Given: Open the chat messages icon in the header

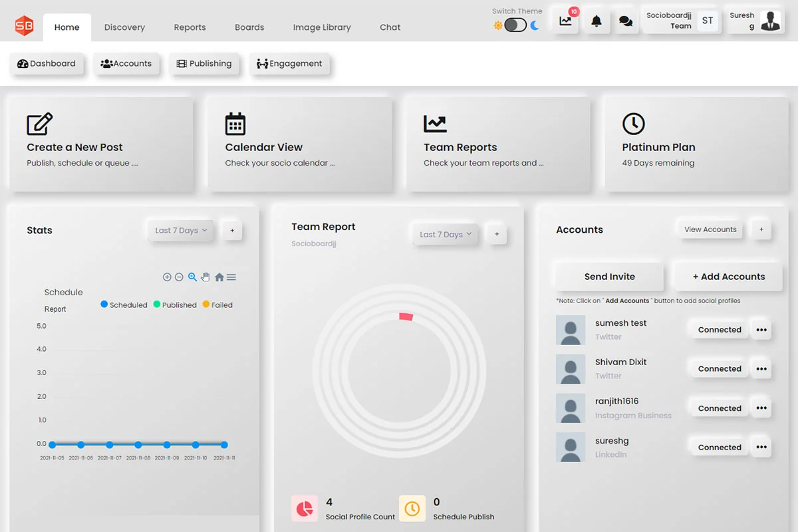Looking at the screenshot, I should [625, 20].
